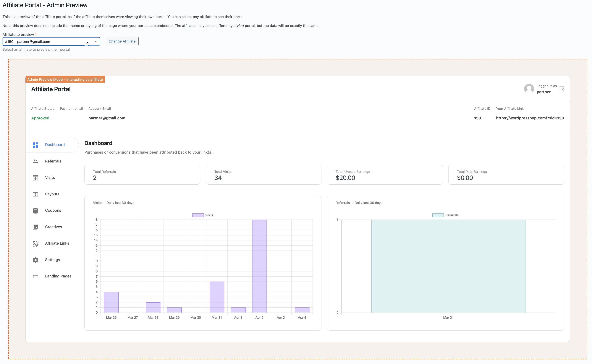Viewport: 592px width, 364px height.
Task: Click the Affiliate Links chain icon
Action: pyautogui.click(x=35, y=243)
